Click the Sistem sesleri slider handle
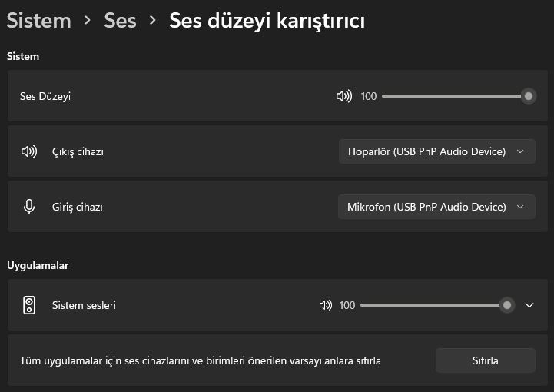 click(507, 305)
